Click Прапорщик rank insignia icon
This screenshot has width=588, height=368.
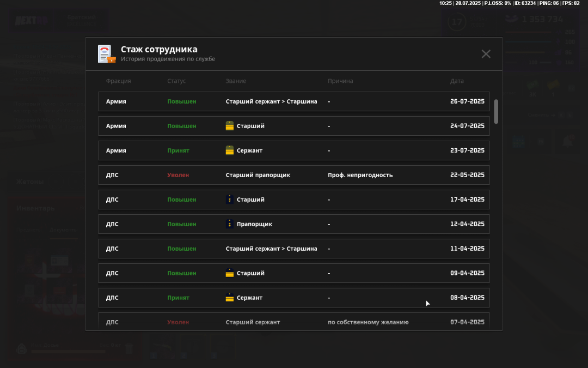point(230,224)
